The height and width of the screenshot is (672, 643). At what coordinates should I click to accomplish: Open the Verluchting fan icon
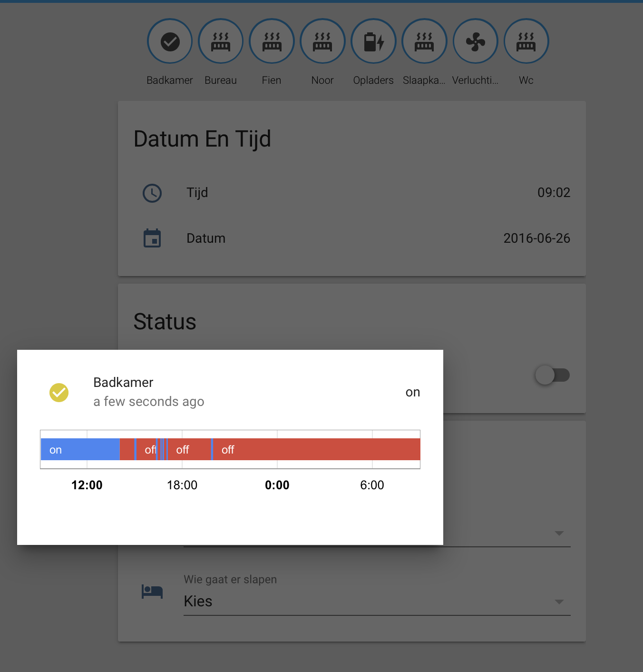coord(475,41)
